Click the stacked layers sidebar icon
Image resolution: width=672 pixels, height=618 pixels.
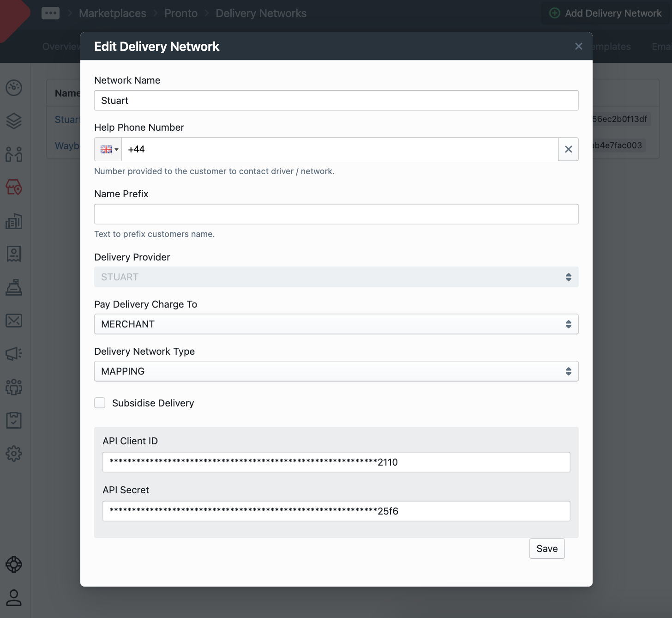14,121
